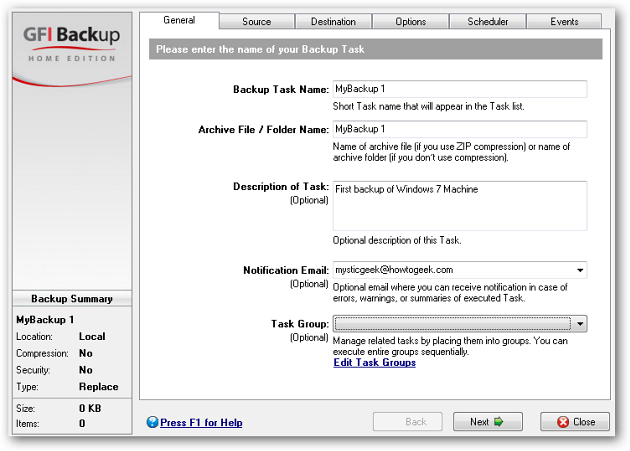The height and width of the screenshot is (451, 630).
Task: Open the Scheduler tab
Action: [487, 22]
